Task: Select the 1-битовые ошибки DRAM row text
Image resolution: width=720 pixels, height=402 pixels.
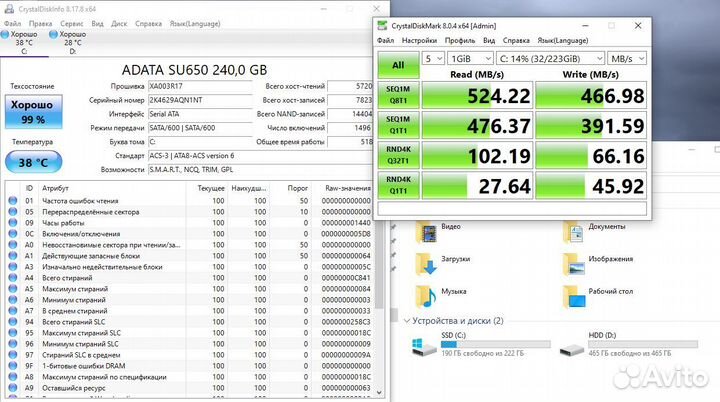Action: [84, 366]
